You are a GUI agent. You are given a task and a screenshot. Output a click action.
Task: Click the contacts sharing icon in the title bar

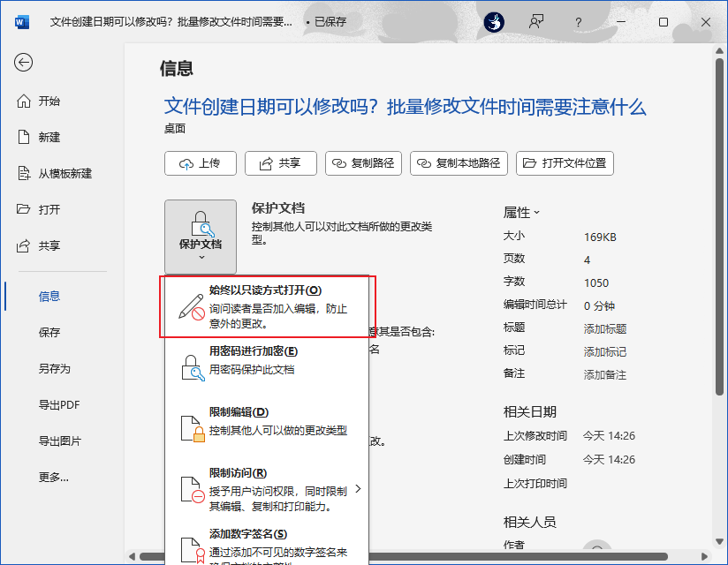[x=535, y=22]
